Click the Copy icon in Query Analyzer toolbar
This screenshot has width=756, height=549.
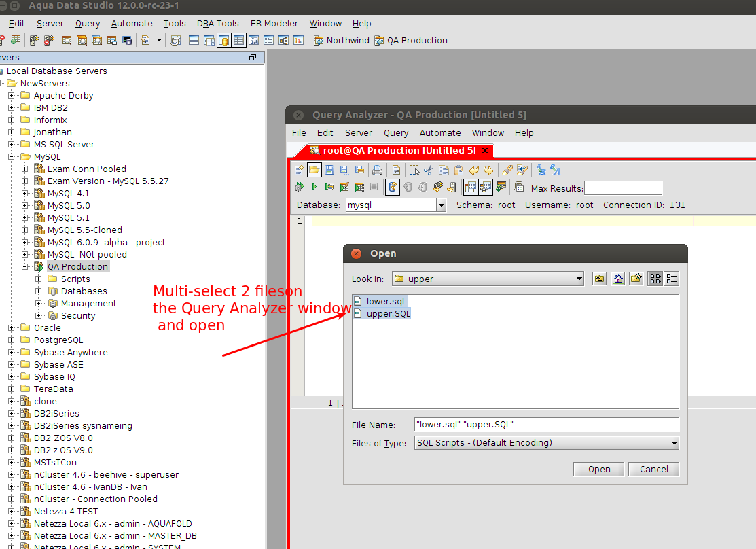pos(444,170)
